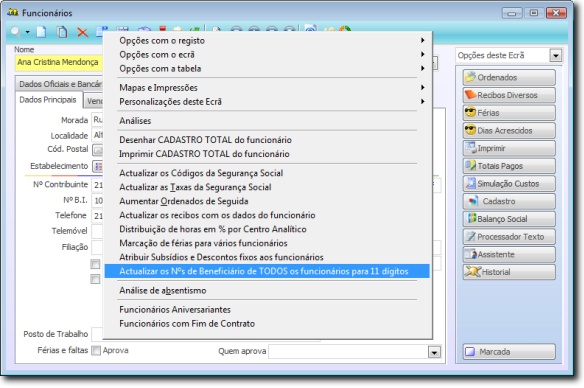Click the Historial button icon
Image resolution: width=584 pixels, height=388 pixels.
(472, 271)
